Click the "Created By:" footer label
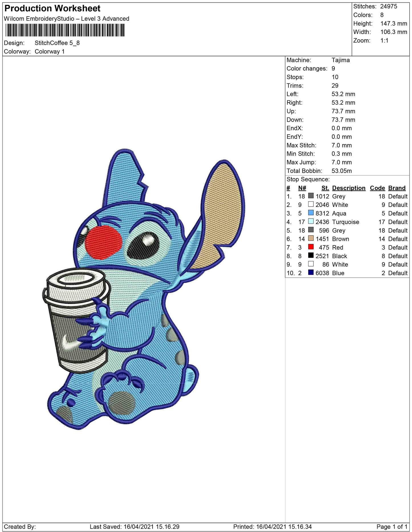Image resolution: width=412 pixels, height=532 pixels. (20, 527)
